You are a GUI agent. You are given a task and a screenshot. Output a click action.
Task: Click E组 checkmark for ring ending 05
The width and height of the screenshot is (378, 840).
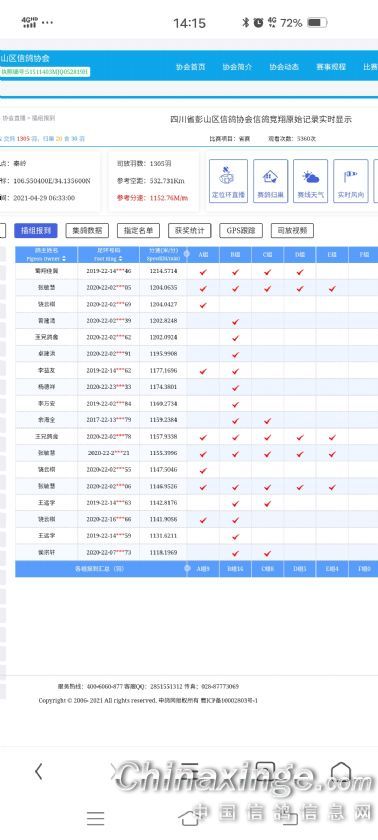(x=332, y=289)
